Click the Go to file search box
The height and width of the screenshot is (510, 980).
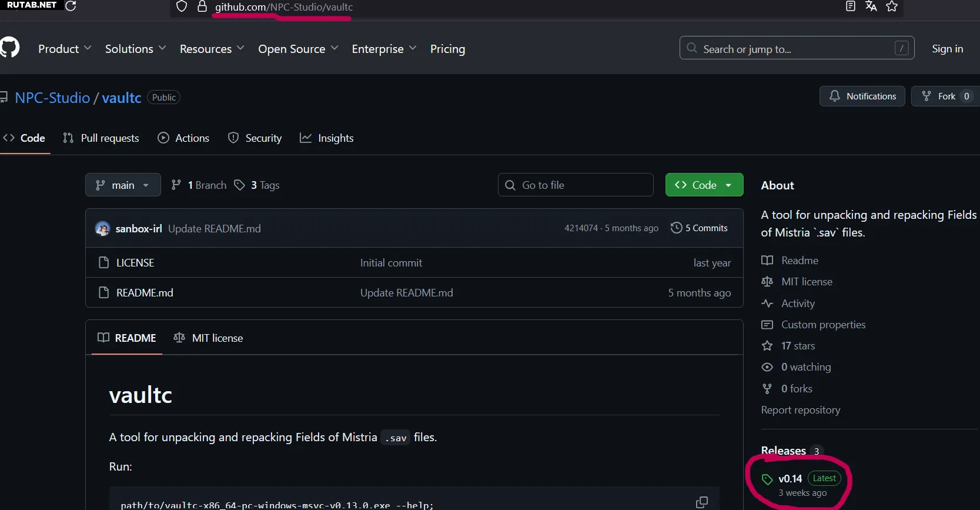[x=576, y=185]
